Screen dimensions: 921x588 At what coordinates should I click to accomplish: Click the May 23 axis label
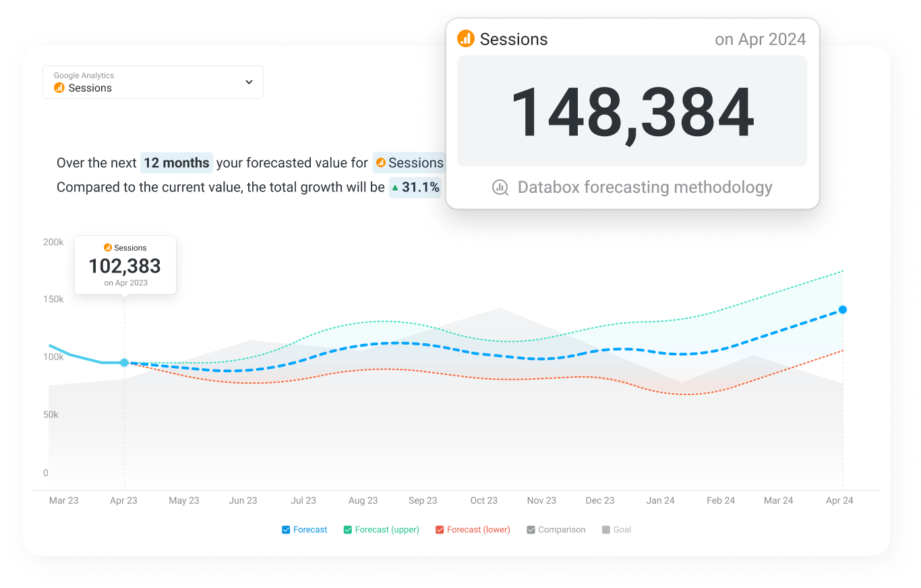(x=183, y=500)
